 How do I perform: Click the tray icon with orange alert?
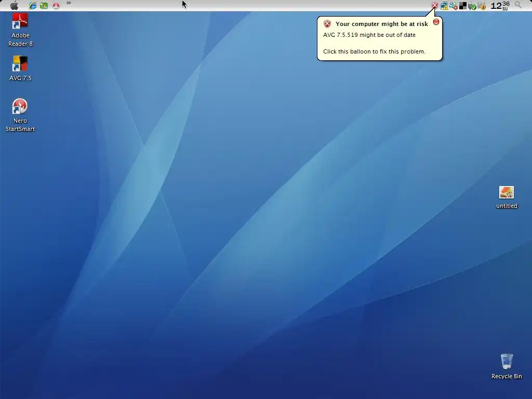tap(482, 6)
